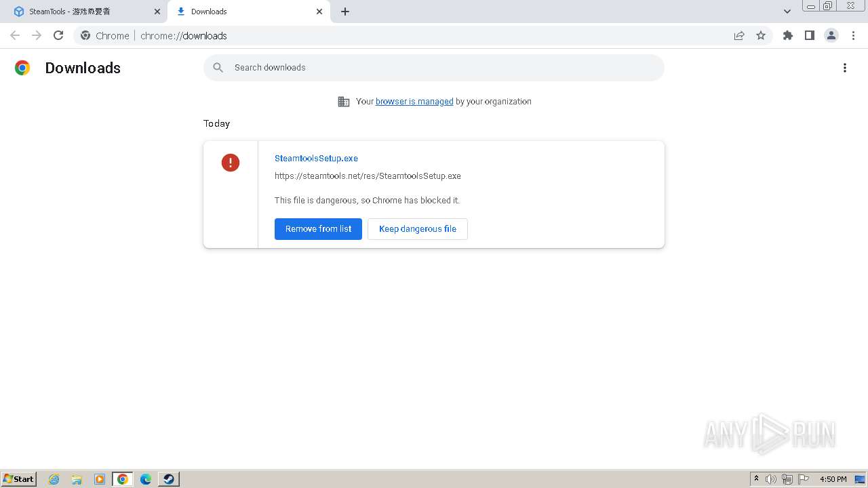This screenshot has height=488, width=868.
Task: Open the Downloads page more actions menu
Action: point(845,68)
